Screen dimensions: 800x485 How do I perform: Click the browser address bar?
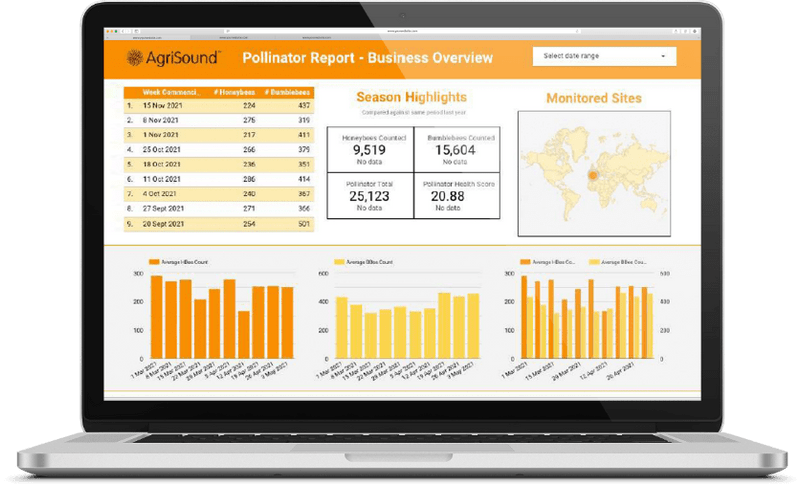[400, 31]
